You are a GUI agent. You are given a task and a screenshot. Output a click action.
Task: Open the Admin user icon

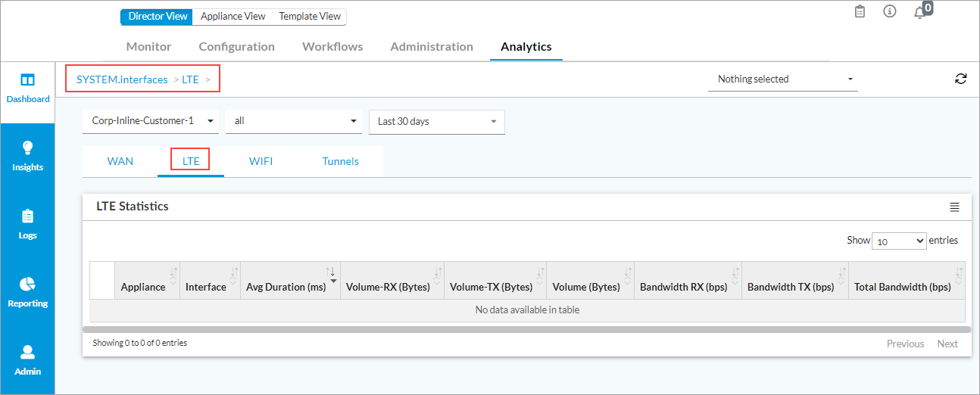click(x=27, y=353)
